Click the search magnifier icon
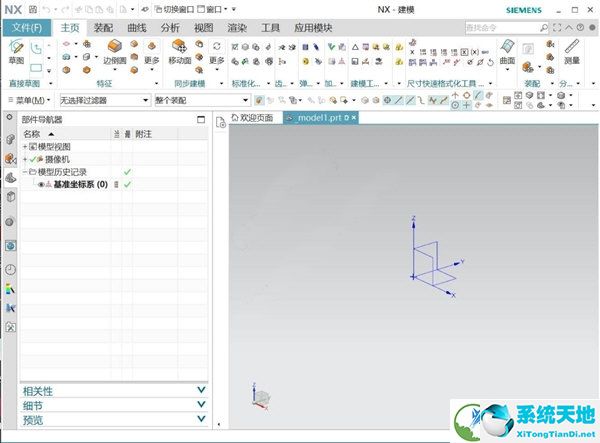Image resolution: width=600 pixels, height=443 pixels. [x=544, y=28]
